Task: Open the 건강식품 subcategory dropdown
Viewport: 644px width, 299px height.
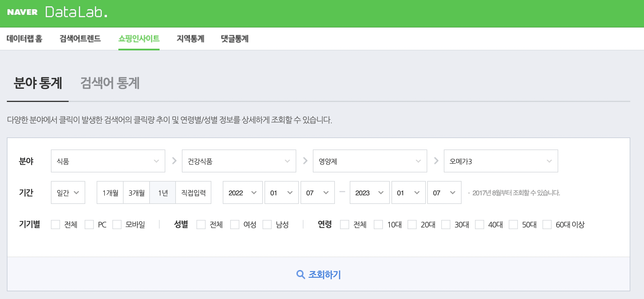Action: 239,161
